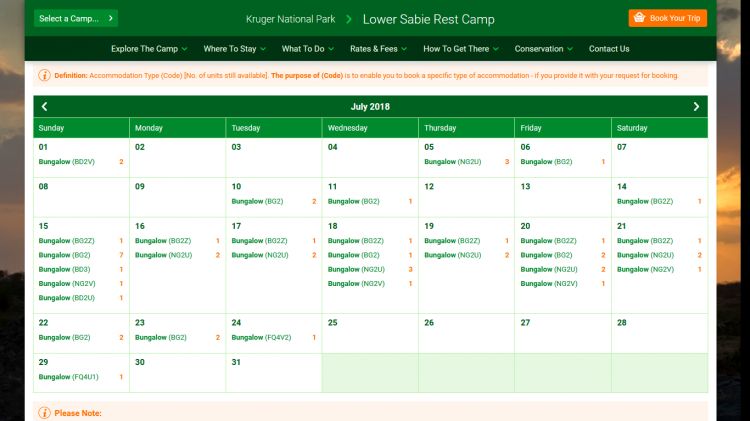
Task: Click the Saturday column header
Action: [659, 128]
